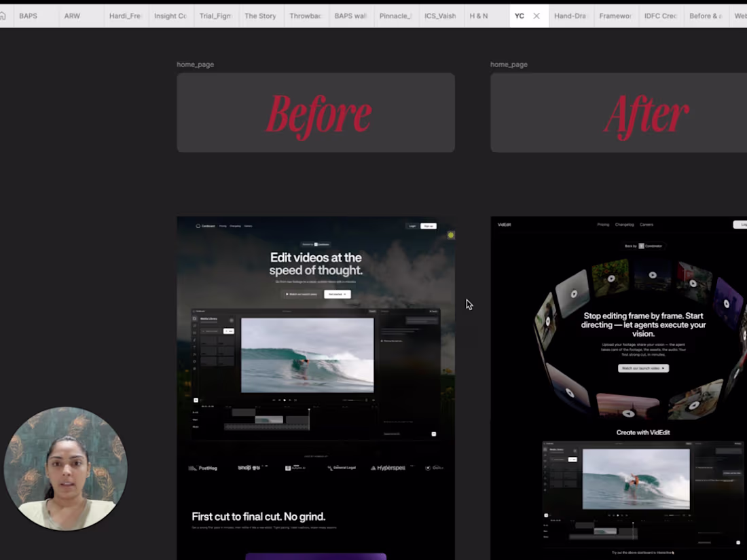Viewport: 747px width, 560px height.
Task: Click Pricing link in After mockup
Action: [603, 224]
